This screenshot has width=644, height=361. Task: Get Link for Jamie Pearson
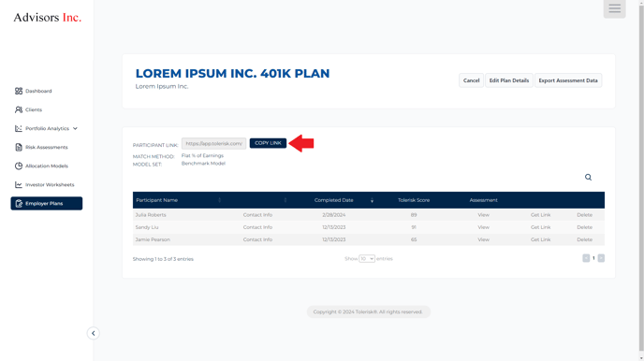(x=540, y=239)
